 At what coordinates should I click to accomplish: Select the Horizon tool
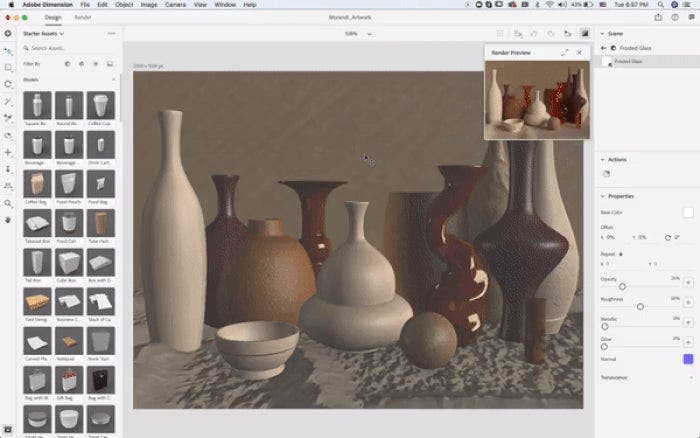point(8,186)
